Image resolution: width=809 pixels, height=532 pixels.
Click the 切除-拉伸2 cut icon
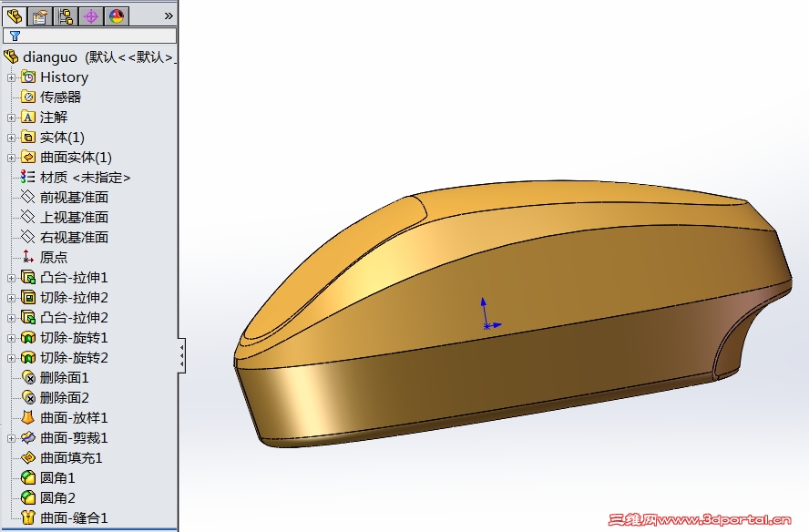pos(28,298)
